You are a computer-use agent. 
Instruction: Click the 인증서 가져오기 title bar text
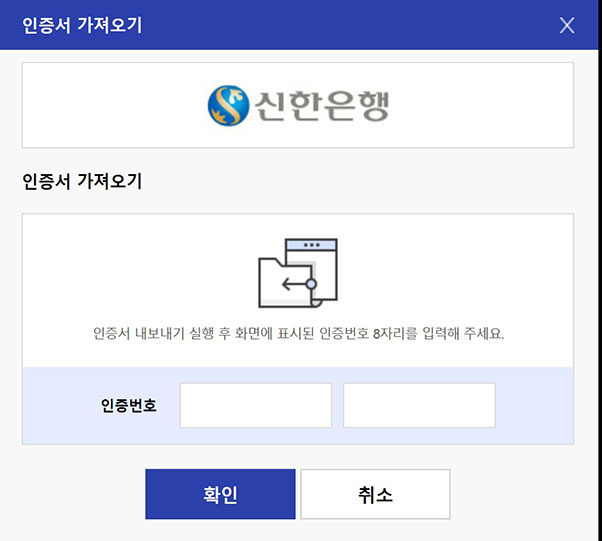coord(82,26)
